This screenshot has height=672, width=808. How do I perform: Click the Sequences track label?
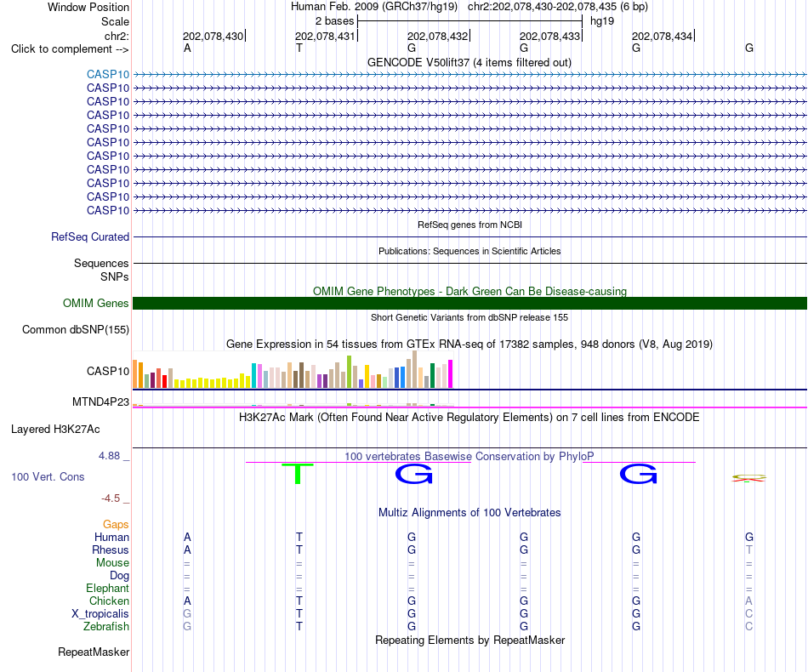pos(101,264)
